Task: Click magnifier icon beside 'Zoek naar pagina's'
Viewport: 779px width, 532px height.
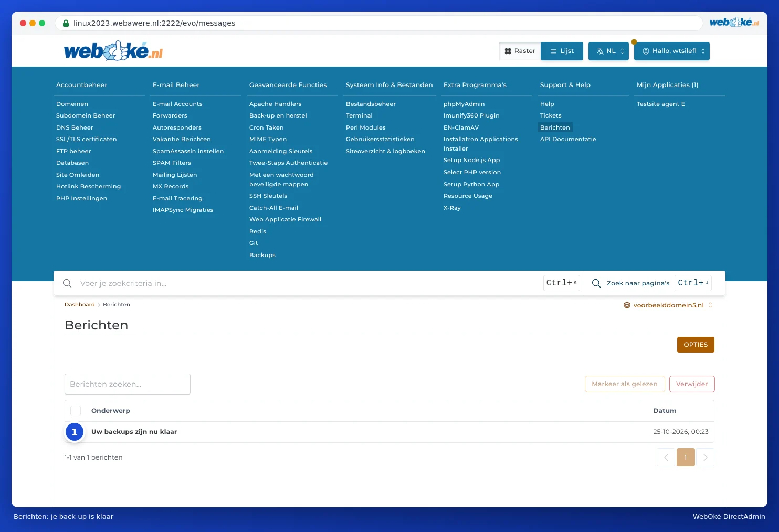Action: click(596, 283)
